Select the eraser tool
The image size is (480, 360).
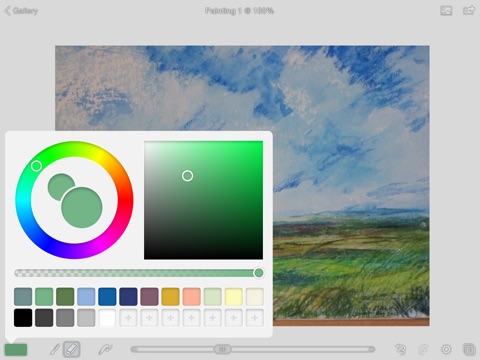point(72,349)
